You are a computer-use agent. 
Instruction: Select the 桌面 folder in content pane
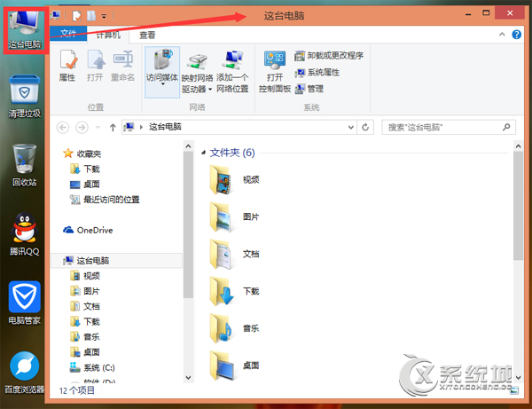(x=234, y=366)
